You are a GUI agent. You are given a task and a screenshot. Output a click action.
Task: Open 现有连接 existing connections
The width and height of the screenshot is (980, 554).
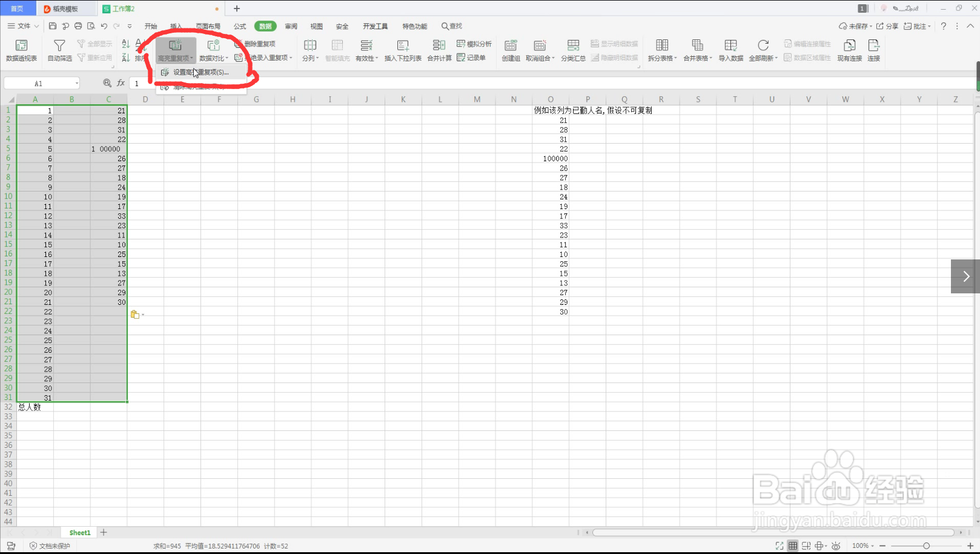point(850,50)
